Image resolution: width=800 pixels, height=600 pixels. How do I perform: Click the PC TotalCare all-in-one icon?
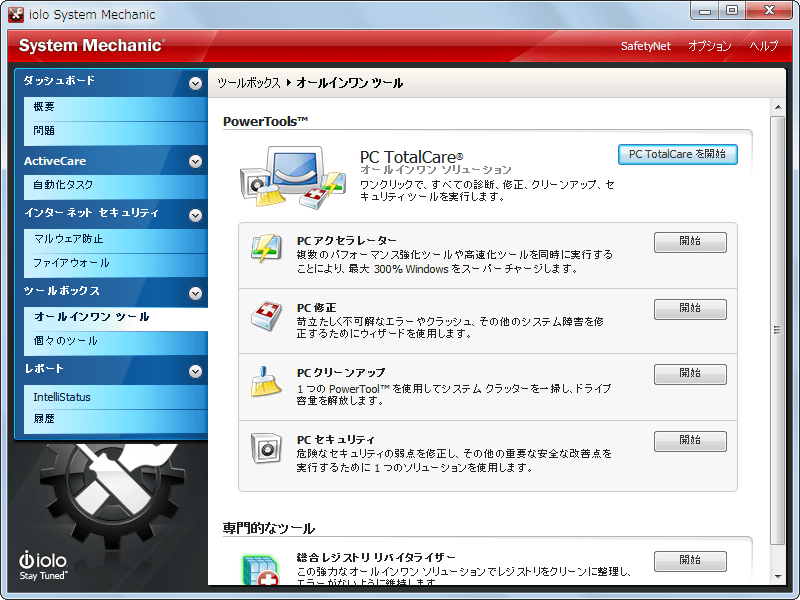pyautogui.click(x=293, y=177)
